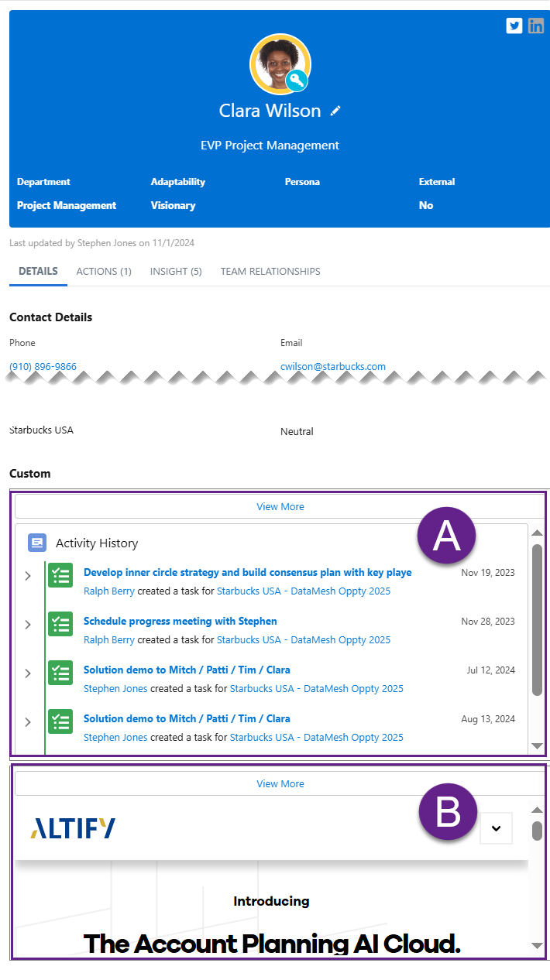Click View More above the Altify panel
This screenshot has width=550, height=980.
[280, 784]
